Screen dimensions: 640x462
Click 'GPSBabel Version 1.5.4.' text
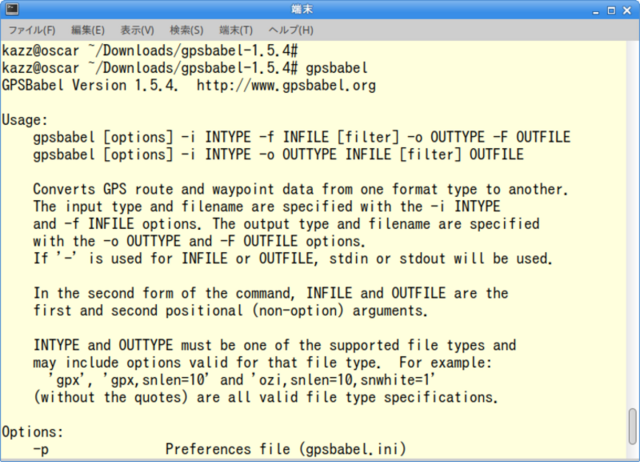[90, 85]
